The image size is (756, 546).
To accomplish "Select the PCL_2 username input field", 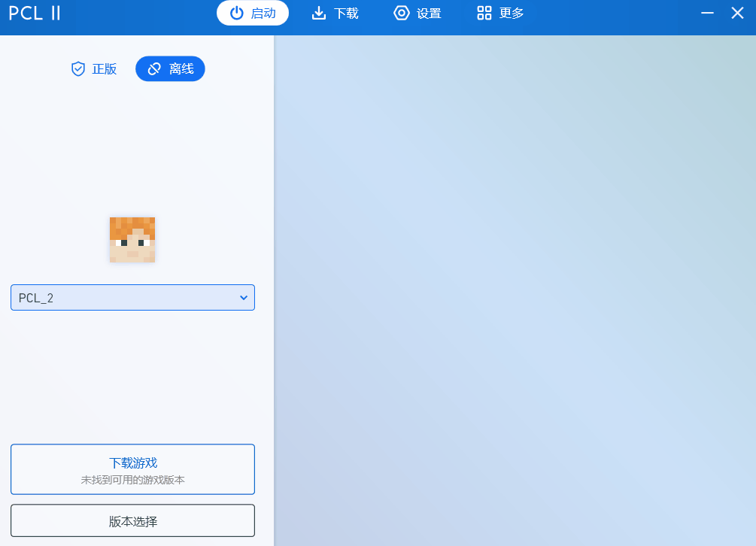I will (x=113, y=297).
